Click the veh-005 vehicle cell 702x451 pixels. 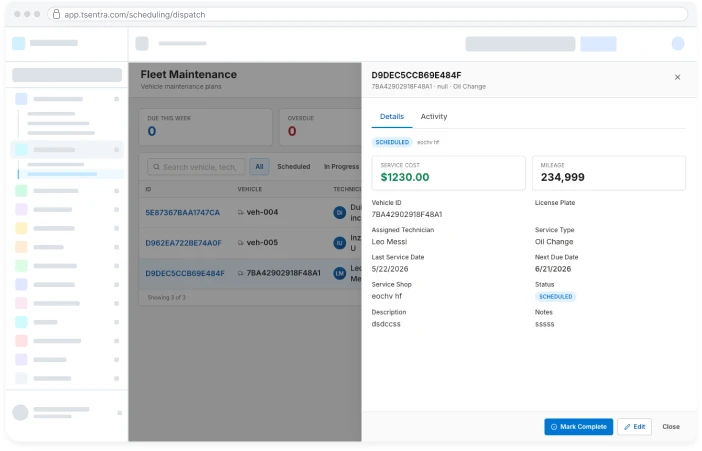coord(262,242)
